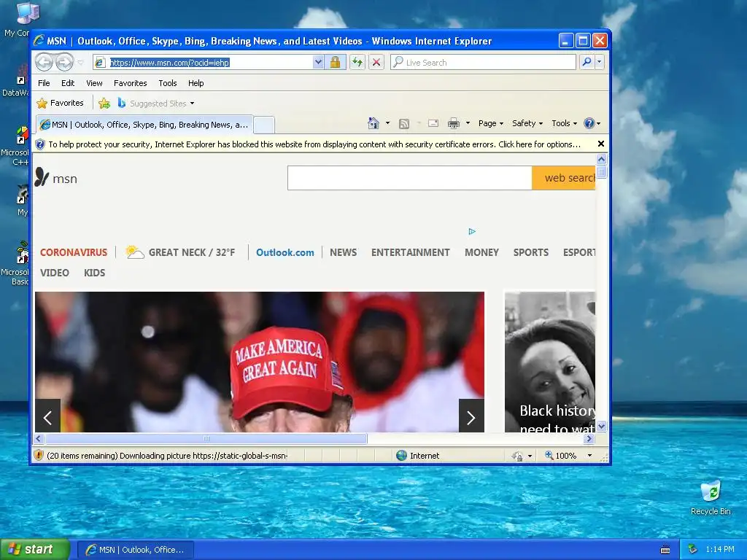Click the AdChoices triangle icon
This screenshot has width=747, height=560.
[x=472, y=231]
